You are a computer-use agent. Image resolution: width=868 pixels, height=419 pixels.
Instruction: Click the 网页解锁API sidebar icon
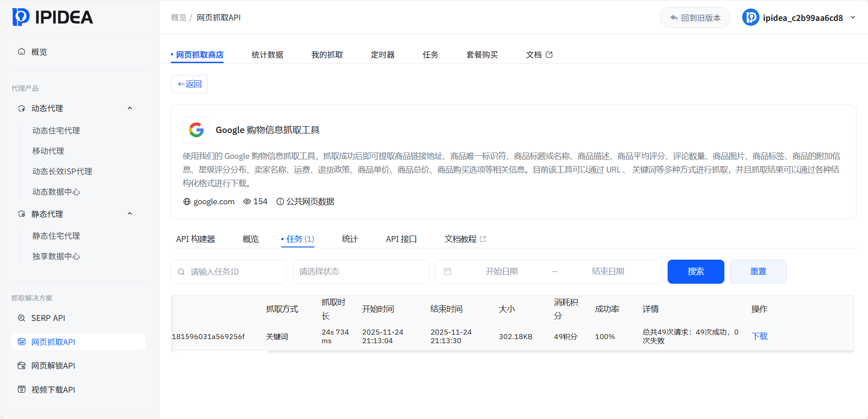pyautogui.click(x=21, y=365)
